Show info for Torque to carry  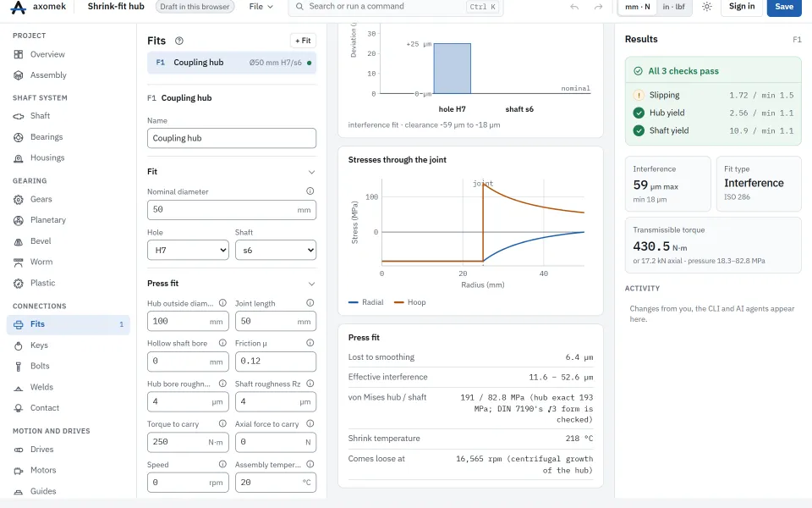pos(222,423)
